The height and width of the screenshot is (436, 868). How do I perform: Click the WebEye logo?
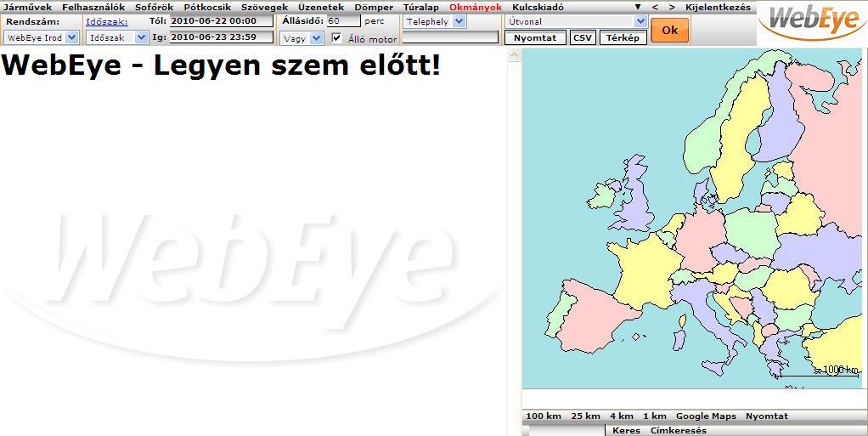(x=812, y=22)
